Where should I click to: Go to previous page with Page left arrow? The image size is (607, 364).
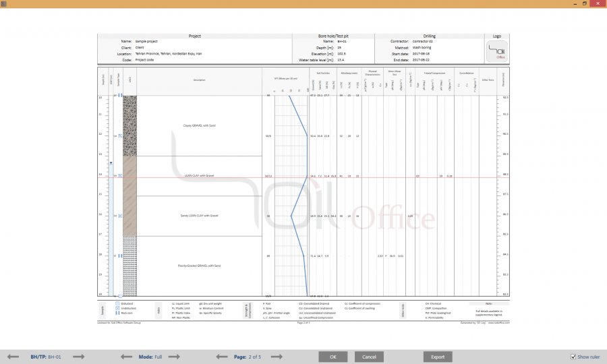(x=221, y=357)
